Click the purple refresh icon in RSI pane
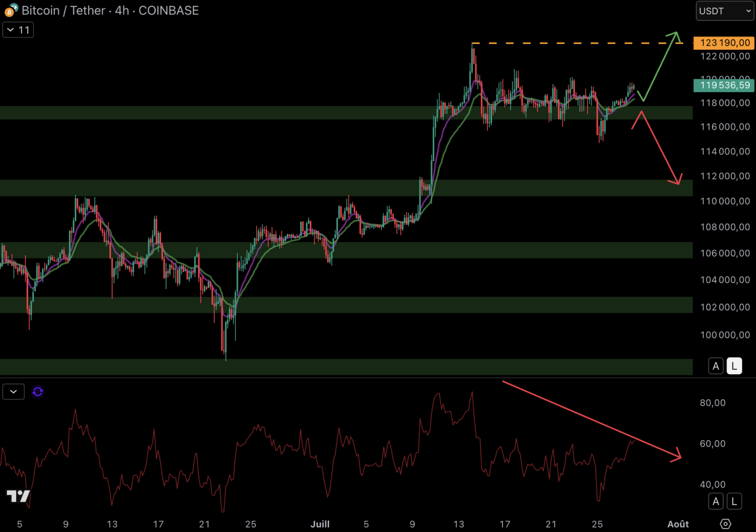The width and height of the screenshot is (756, 532). [x=37, y=392]
